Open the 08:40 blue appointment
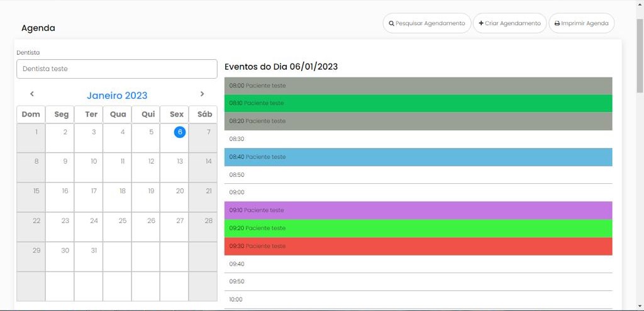 click(x=418, y=157)
